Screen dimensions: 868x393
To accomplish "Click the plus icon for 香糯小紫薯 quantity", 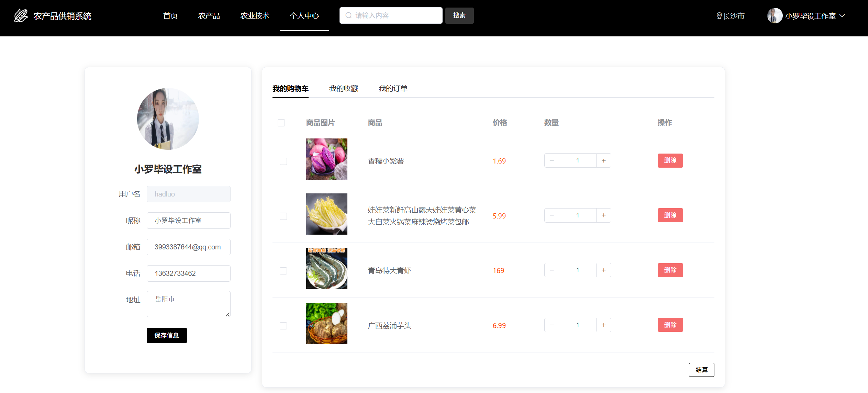I will (x=603, y=161).
